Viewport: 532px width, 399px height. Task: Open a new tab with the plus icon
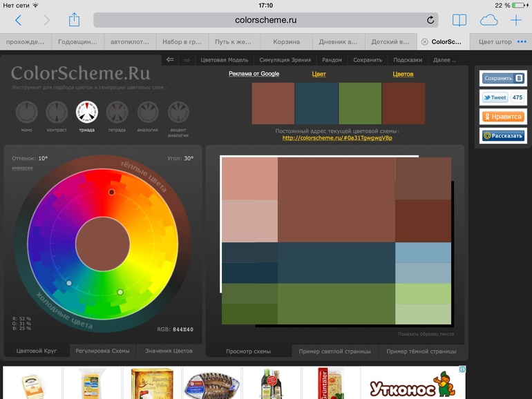click(515, 20)
